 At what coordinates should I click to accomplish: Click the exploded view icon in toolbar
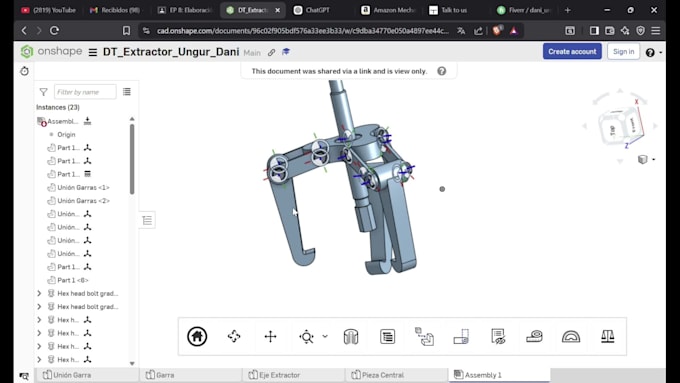424,337
